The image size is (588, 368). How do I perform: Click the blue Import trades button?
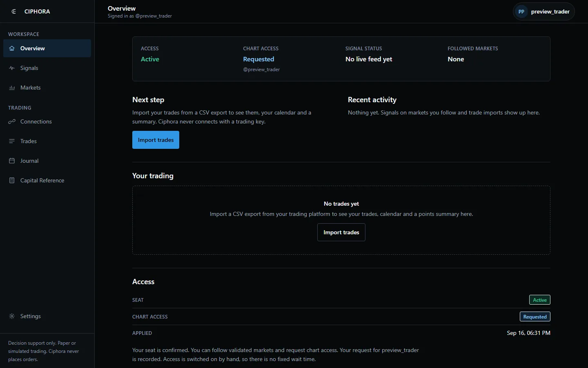point(156,140)
